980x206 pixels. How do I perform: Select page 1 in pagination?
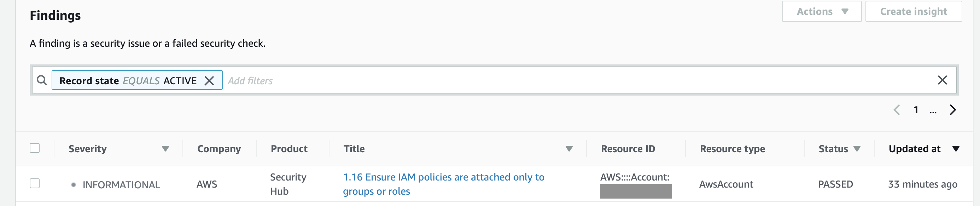916,110
